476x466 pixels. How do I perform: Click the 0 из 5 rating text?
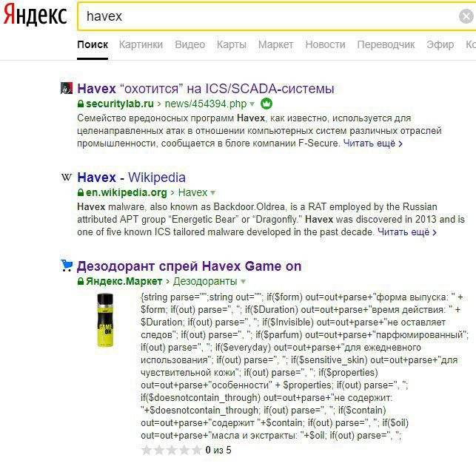pos(218,450)
